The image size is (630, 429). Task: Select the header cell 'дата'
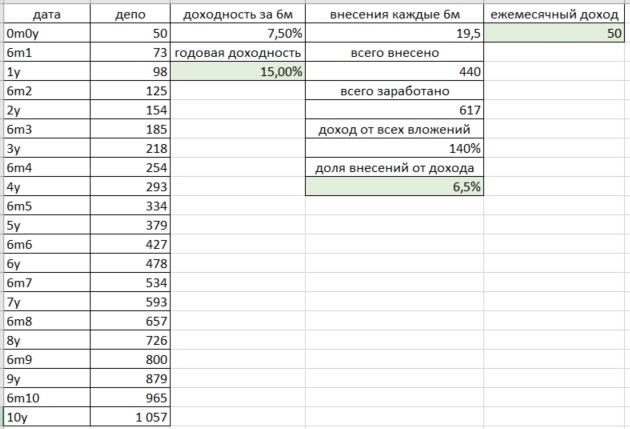click(47, 14)
